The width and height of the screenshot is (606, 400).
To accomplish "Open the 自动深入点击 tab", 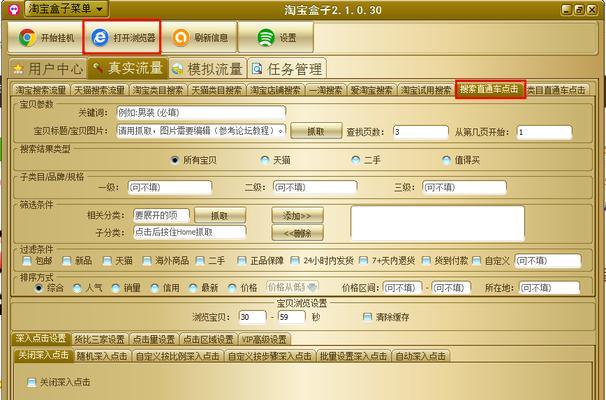I will pos(420,356).
